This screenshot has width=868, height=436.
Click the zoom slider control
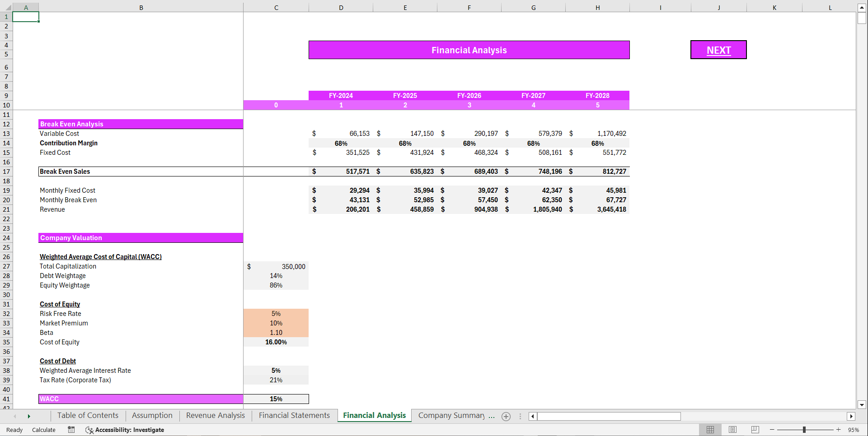point(804,430)
